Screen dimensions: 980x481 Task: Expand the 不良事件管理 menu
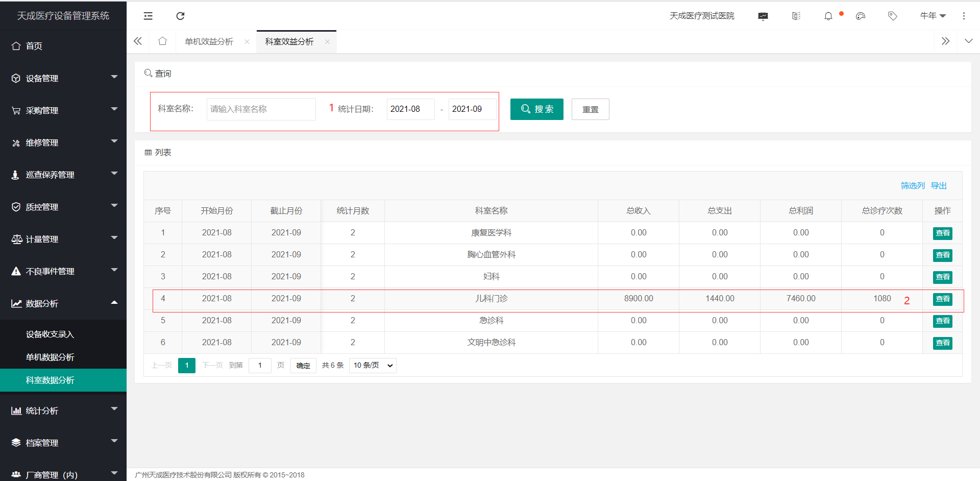[63, 271]
